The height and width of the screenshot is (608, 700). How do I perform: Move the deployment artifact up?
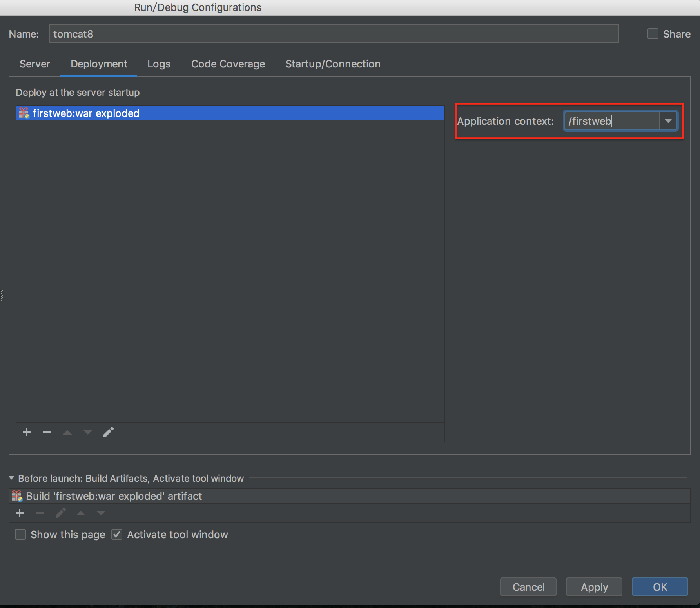coord(67,432)
